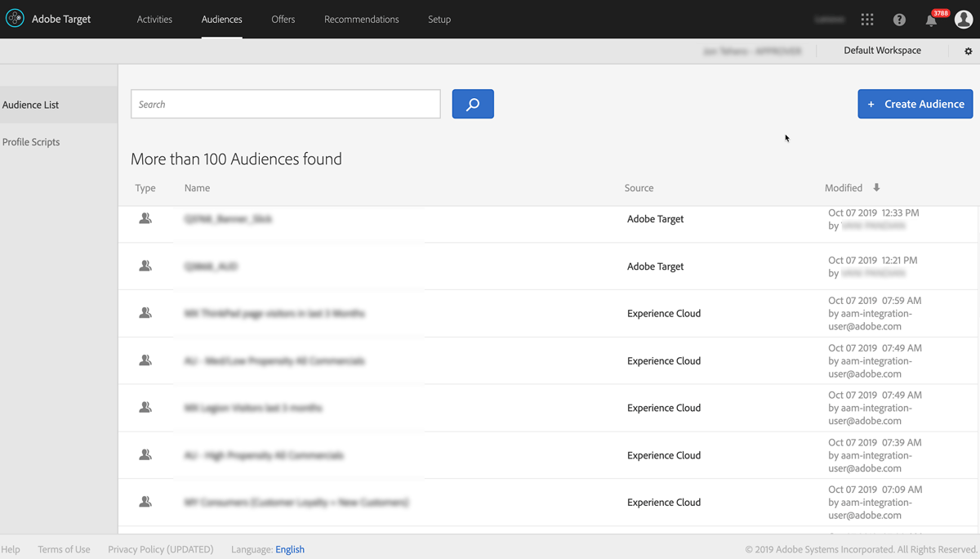The image size is (980, 559).
Task: Click the blue search magnifier button
Action: tap(473, 104)
